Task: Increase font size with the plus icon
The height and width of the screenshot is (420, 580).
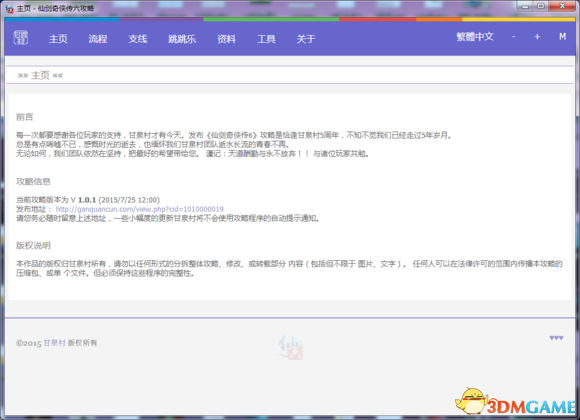Action: pos(537,37)
